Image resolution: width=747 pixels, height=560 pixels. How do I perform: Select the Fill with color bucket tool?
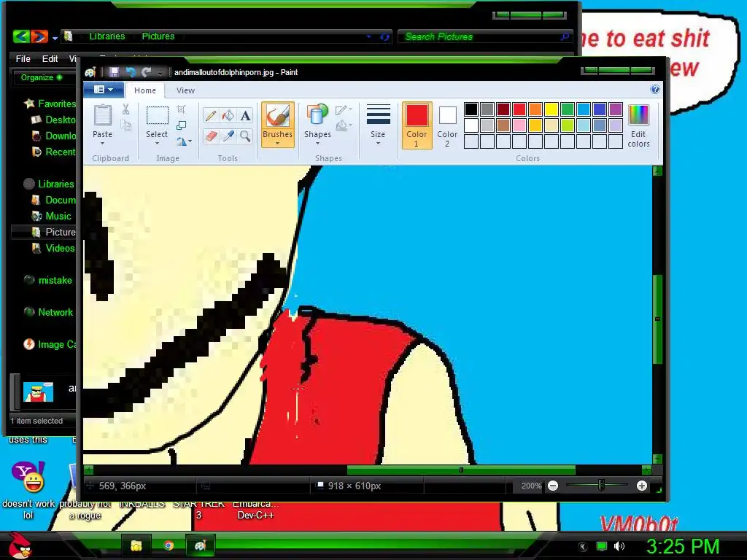click(228, 116)
